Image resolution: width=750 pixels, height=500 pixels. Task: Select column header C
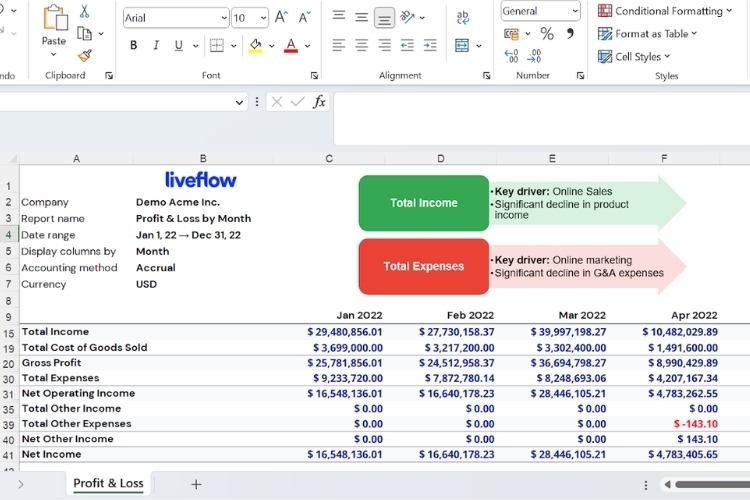[329, 158]
